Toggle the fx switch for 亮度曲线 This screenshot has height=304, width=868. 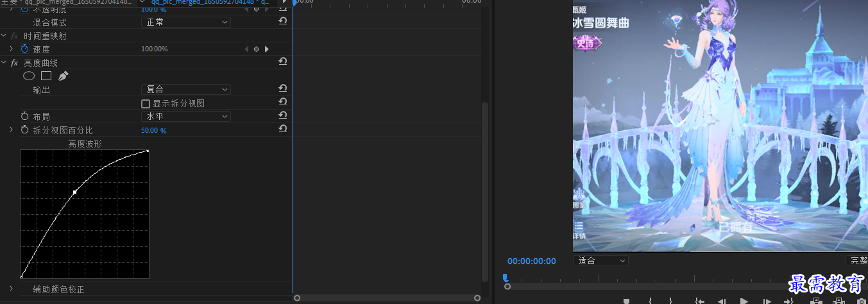pos(14,63)
